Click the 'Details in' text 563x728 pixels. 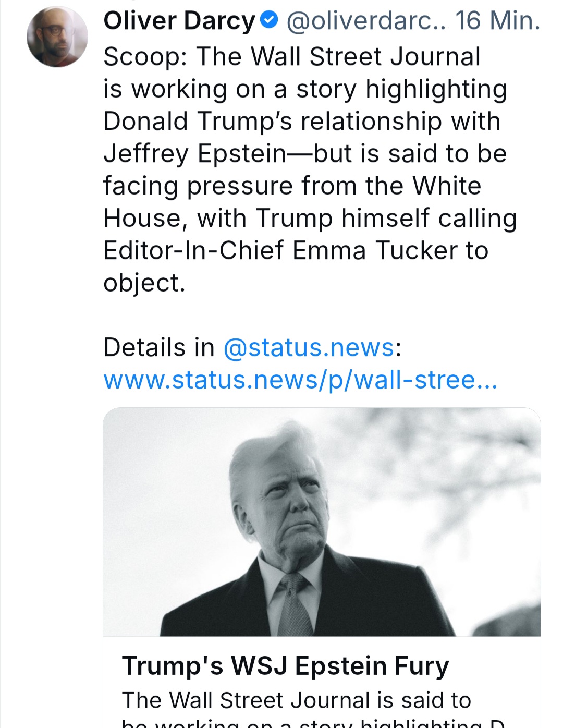pos(159,347)
